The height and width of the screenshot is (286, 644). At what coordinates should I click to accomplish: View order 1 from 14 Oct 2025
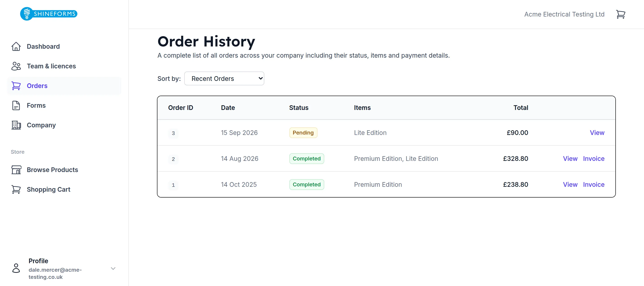570,185
